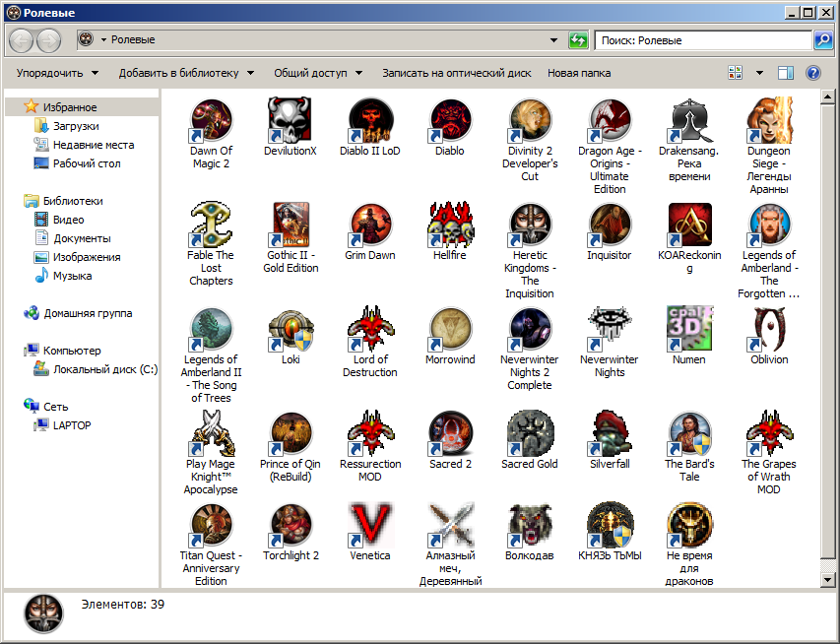Screen dimensions: 840x644
Task: Select the Prince of Qin (ReBuild) icon
Action: pos(290,434)
